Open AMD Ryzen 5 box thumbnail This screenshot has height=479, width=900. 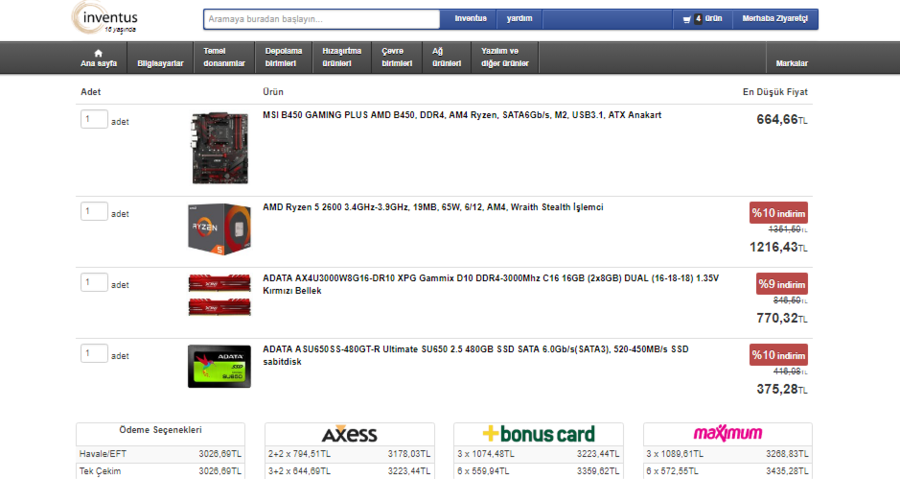click(x=219, y=229)
